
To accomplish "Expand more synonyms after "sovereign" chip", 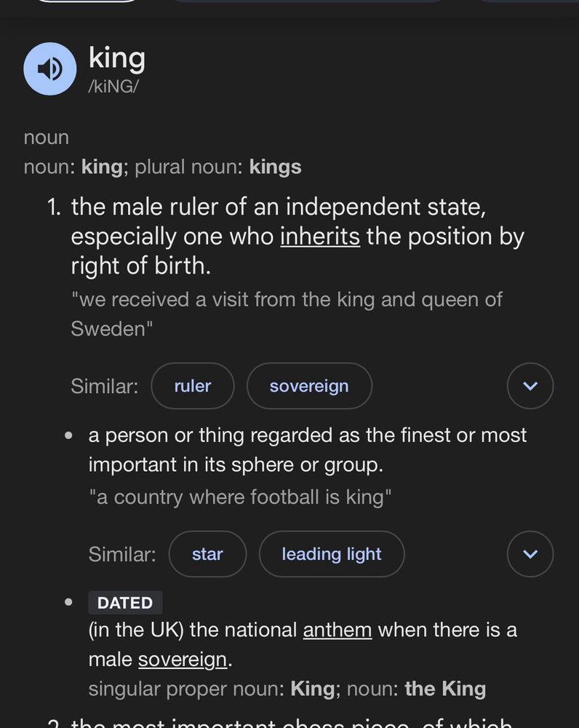I will coord(530,386).
